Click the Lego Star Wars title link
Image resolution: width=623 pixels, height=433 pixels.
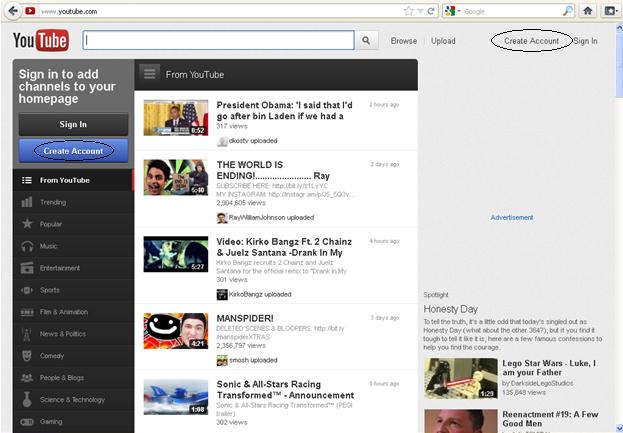pyautogui.click(x=549, y=368)
